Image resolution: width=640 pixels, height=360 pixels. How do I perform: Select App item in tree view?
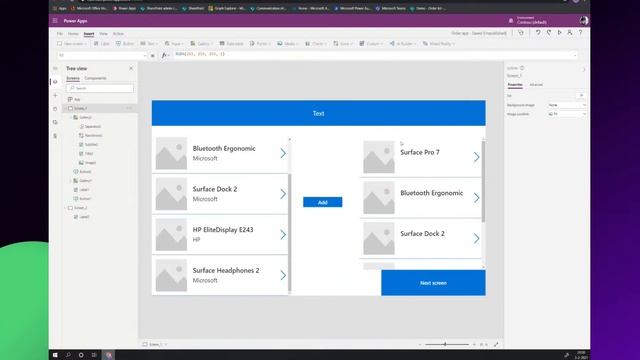tap(77, 99)
